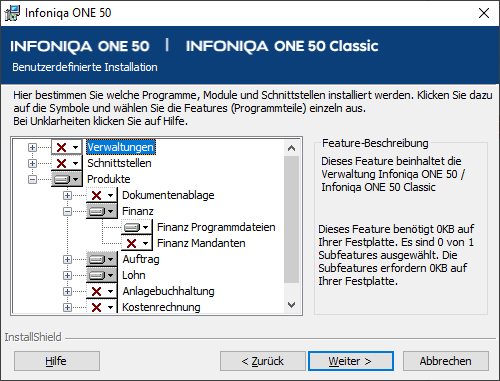This screenshot has height=381, width=500.
Task: Open the Schnittstellen feature state dropdown icon
Action: pyautogui.click(x=67, y=163)
